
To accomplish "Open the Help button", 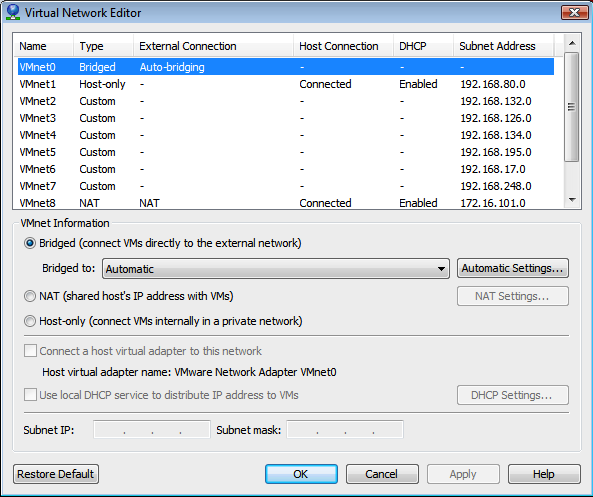I will pos(544,474).
